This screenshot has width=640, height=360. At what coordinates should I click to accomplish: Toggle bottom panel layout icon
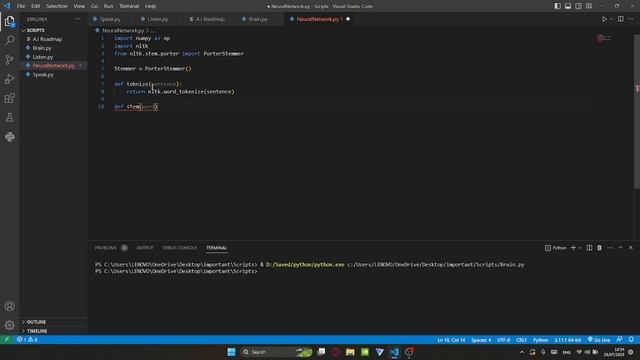(x=568, y=6)
